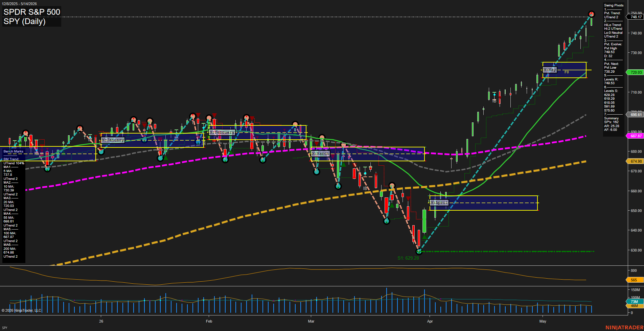644x331 pixels.
Task: Click the HiLo Trend: entry
Action: coord(613,25)
